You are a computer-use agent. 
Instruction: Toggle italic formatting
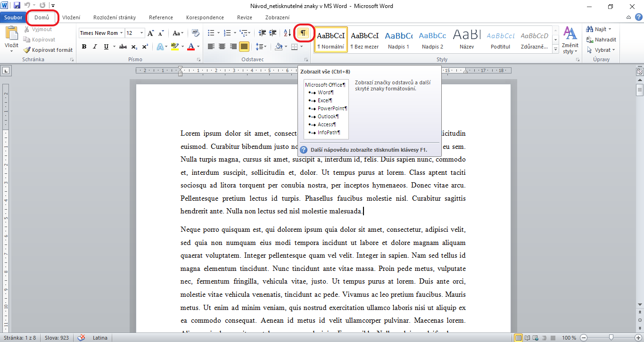click(95, 47)
